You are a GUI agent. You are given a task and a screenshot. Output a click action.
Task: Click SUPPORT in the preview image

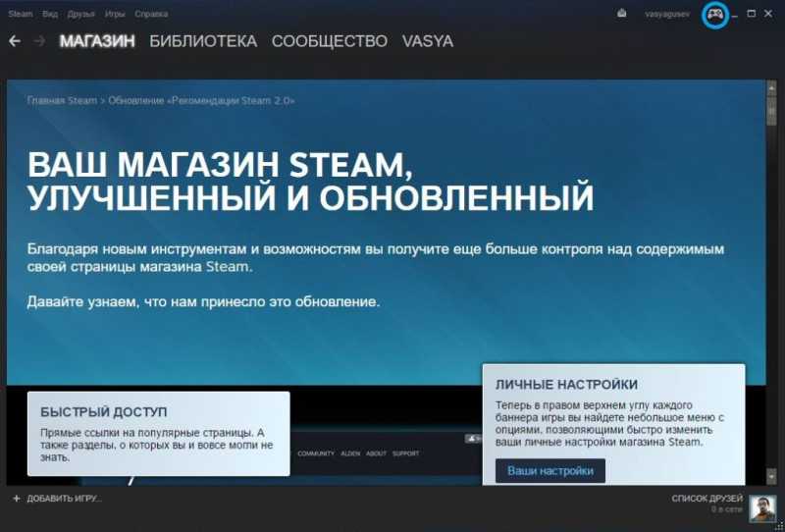pyautogui.click(x=405, y=453)
